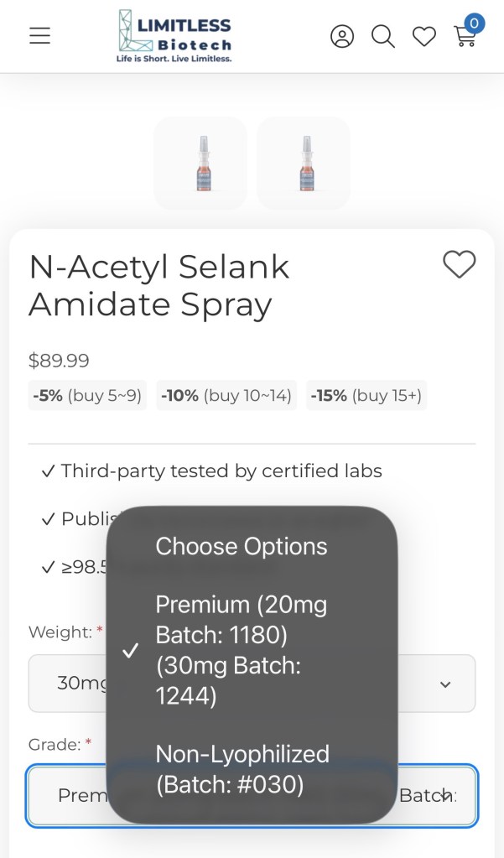Select the first spray bottle thumbnail
Image resolution: width=504 pixels, height=858 pixels.
[200, 164]
